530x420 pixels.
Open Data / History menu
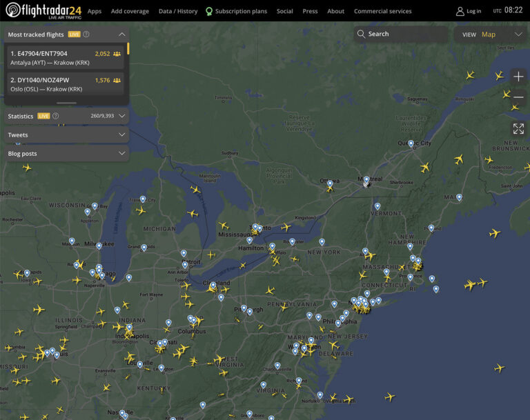tap(178, 11)
